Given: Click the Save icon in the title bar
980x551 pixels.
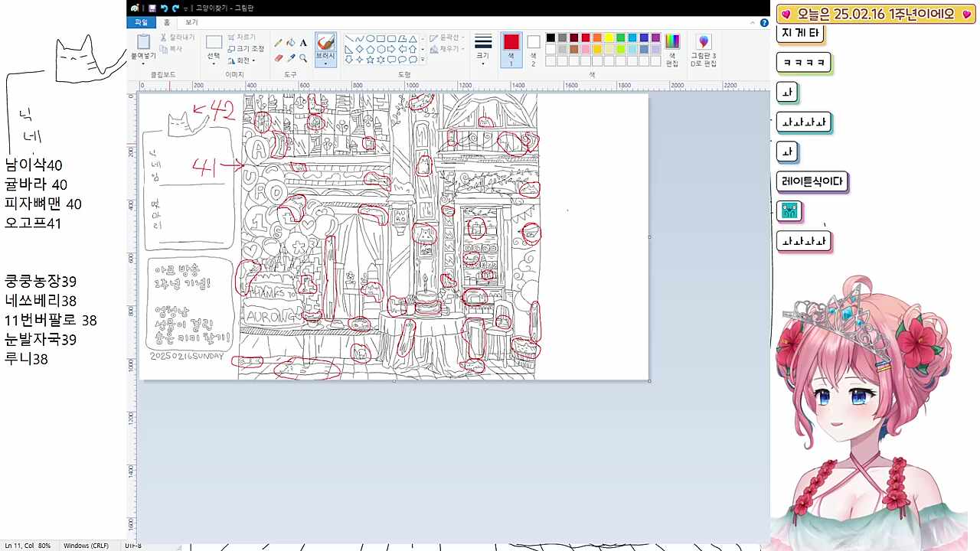Looking at the screenshot, I should (x=152, y=8).
